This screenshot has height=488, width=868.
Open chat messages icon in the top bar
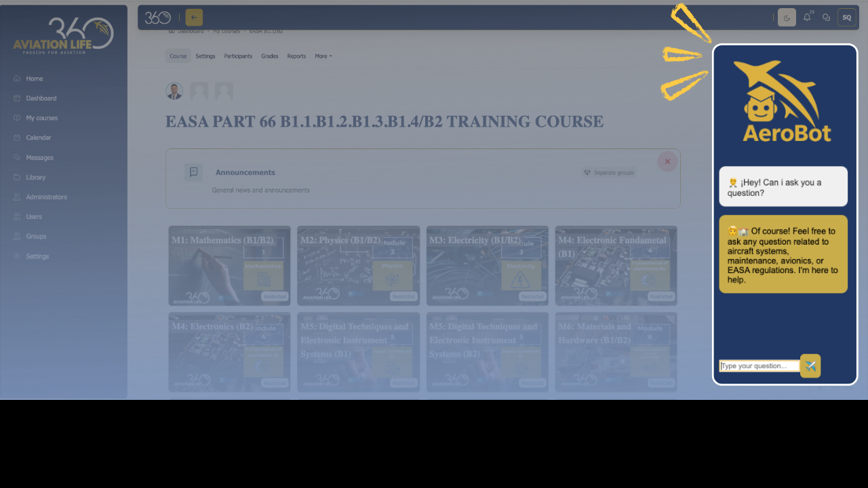(826, 17)
